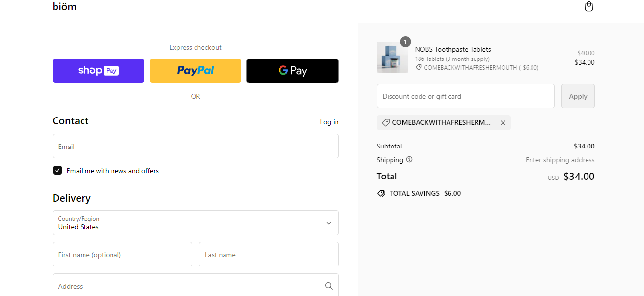This screenshot has width=644, height=296.
Task: Click the Express checkout heading
Action: tap(196, 48)
